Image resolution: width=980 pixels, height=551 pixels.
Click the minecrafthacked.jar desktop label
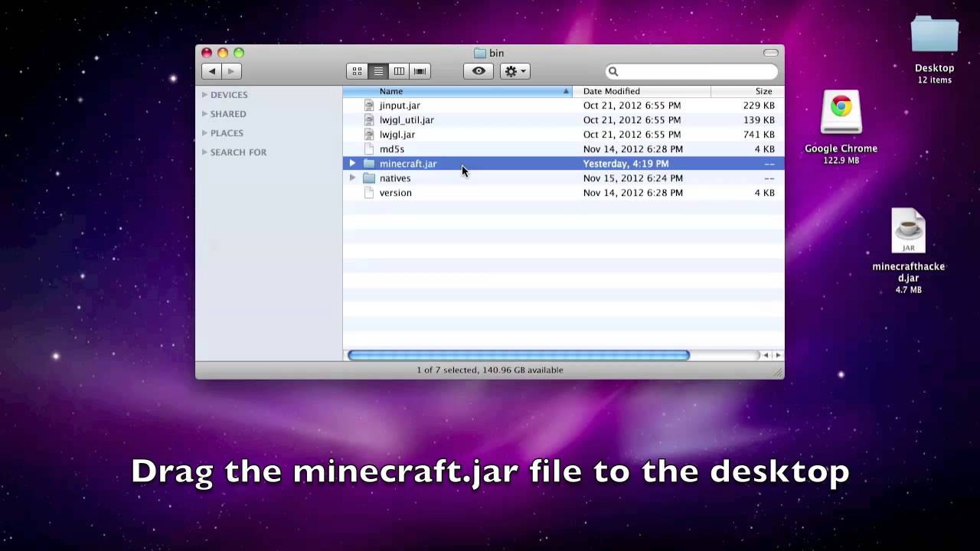tap(909, 272)
